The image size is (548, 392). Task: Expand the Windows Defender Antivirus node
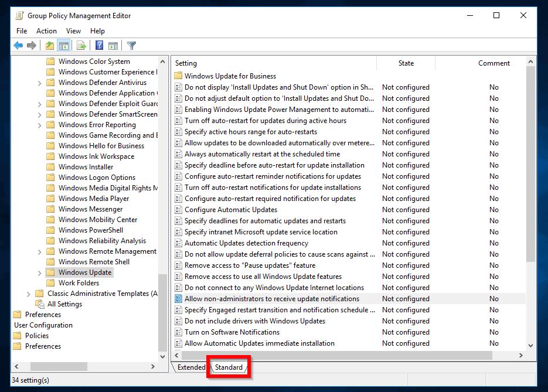[x=39, y=83]
